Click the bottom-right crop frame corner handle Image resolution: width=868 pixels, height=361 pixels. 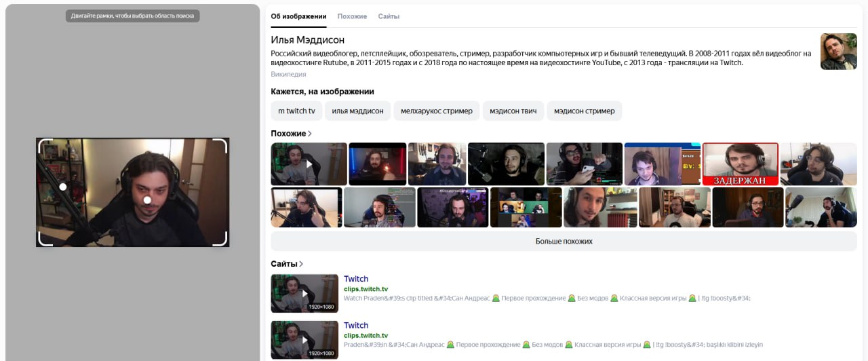click(220, 238)
